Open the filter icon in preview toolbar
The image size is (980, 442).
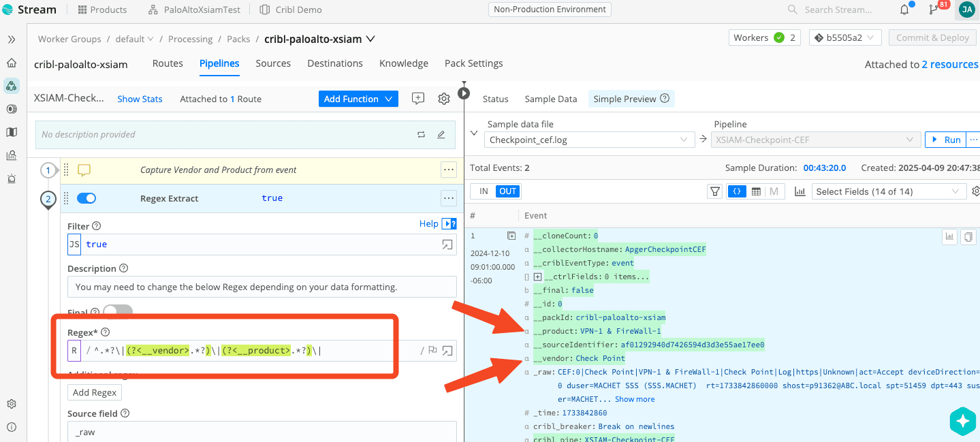tap(715, 191)
